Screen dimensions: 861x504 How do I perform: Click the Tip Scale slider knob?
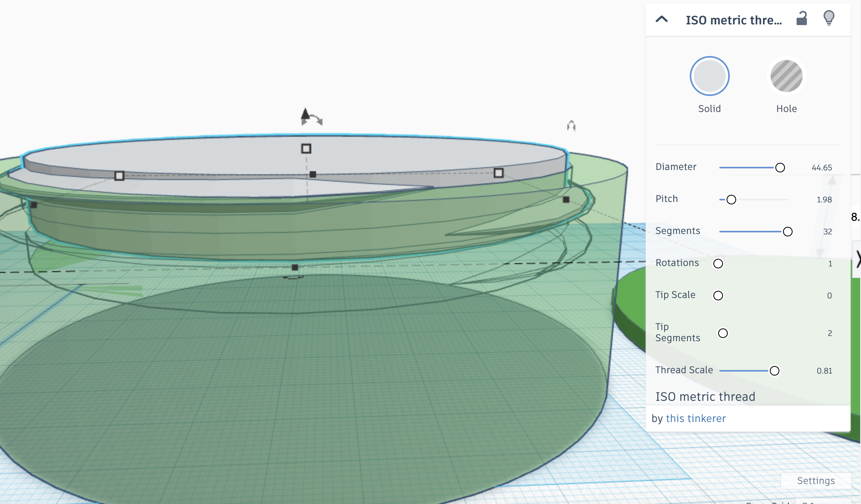(x=718, y=296)
